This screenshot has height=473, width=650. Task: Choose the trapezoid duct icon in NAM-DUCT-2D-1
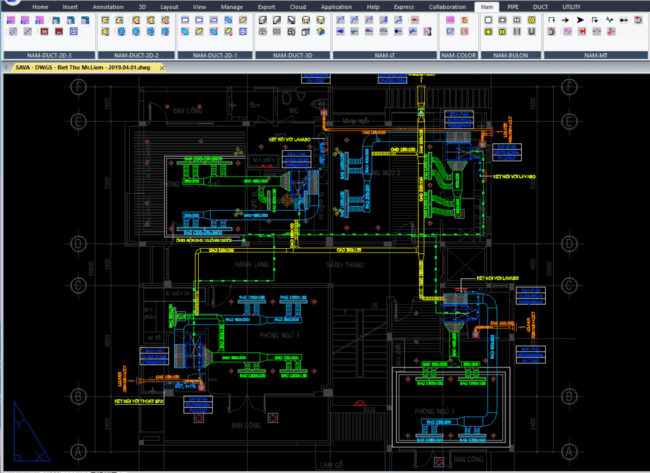click(x=214, y=20)
